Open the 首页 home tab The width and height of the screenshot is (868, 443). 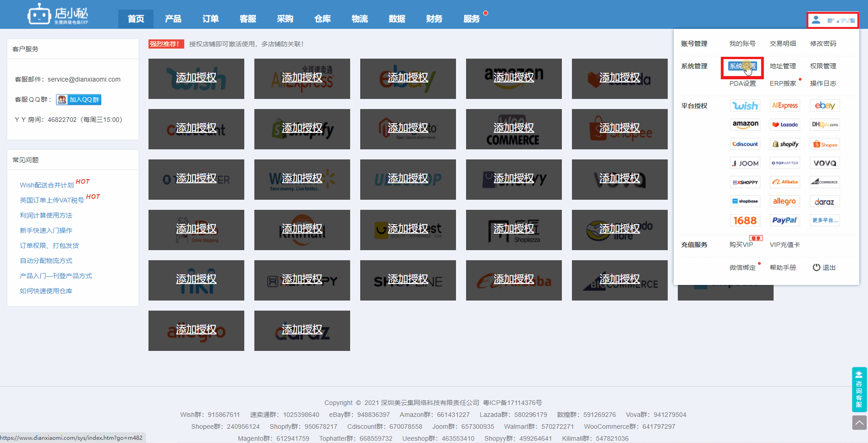pos(136,19)
